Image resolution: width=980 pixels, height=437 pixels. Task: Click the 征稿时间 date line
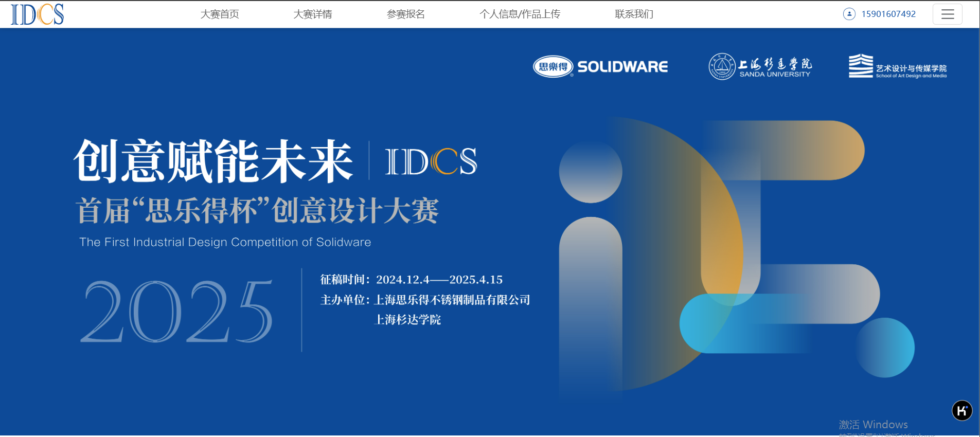click(x=412, y=280)
